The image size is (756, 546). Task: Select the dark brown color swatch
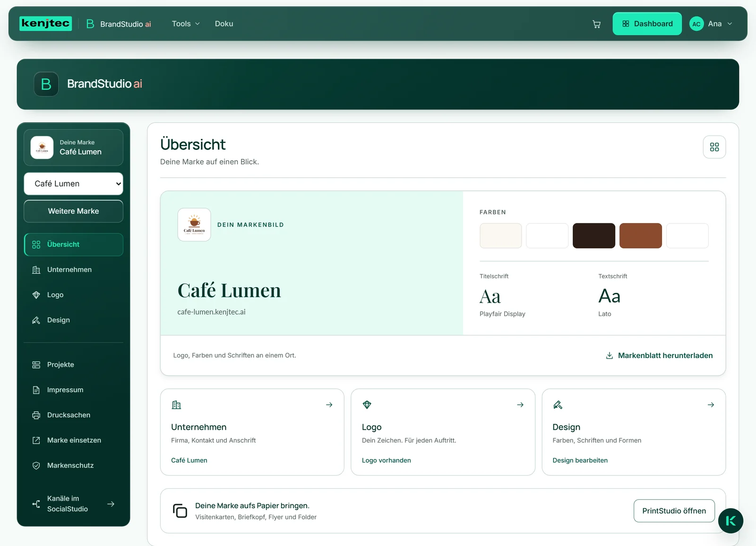click(x=594, y=236)
